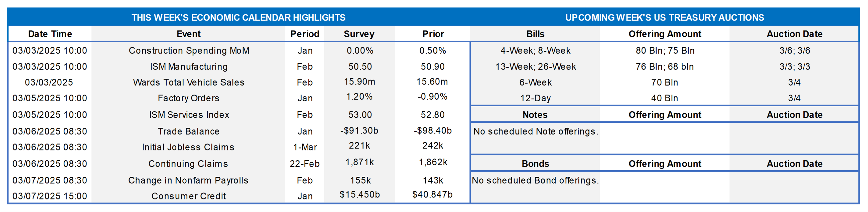Screen dimensions: 868x212
Task: Click the Date Time column header
Action: [50, 34]
